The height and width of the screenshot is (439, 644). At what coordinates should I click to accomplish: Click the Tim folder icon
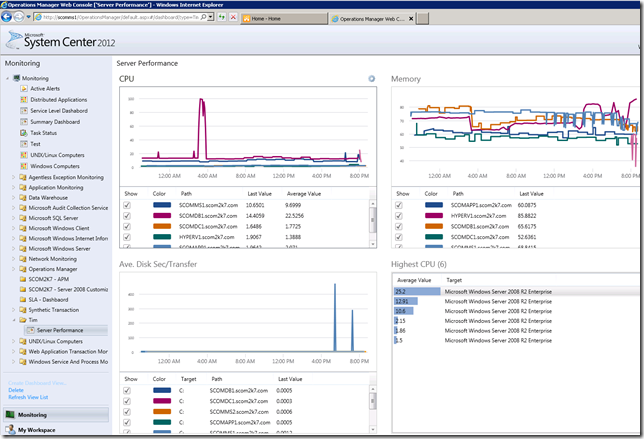23,320
